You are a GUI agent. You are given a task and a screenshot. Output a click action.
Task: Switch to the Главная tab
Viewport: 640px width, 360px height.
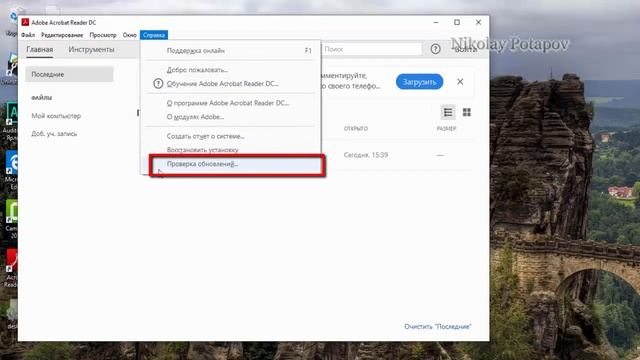[x=40, y=49]
